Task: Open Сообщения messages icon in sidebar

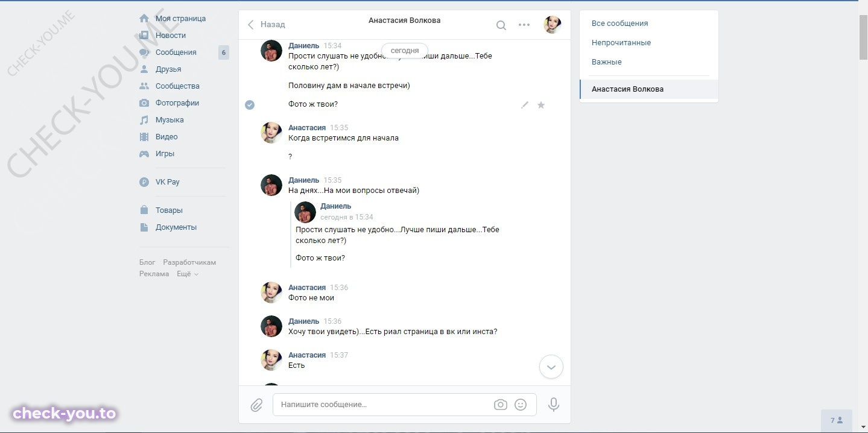Action: click(144, 52)
